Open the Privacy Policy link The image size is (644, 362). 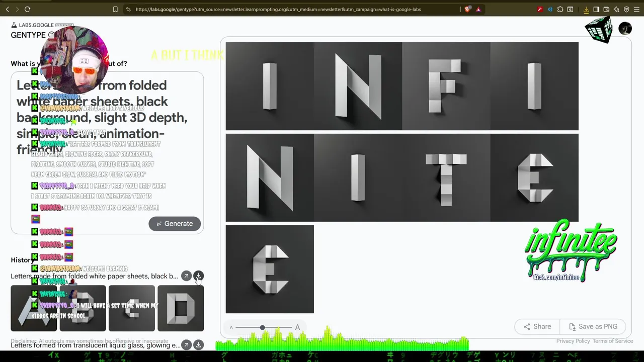(x=573, y=341)
